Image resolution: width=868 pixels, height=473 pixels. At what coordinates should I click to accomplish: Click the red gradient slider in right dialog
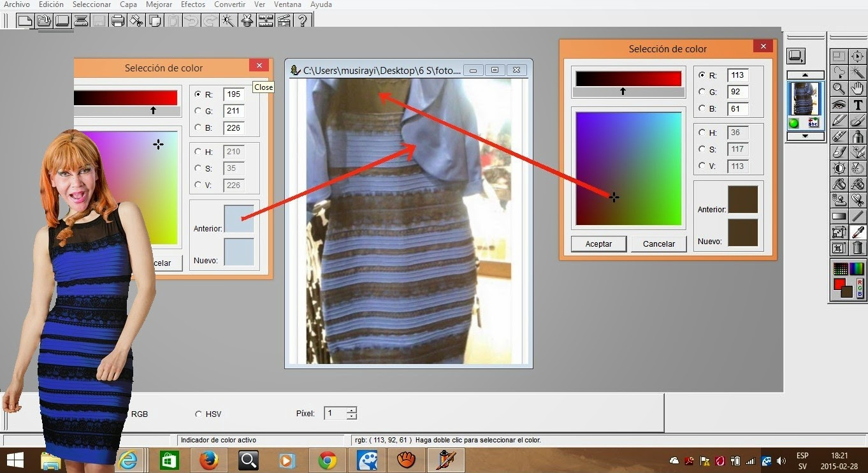tap(628, 78)
